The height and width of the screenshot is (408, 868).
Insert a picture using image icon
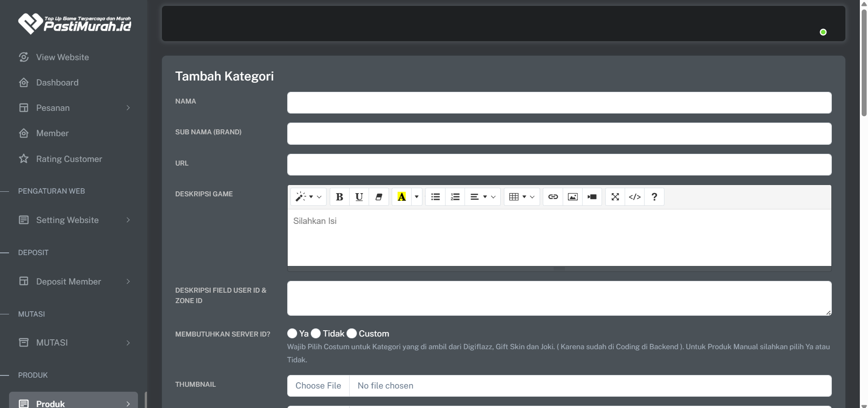click(x=573, y=197)
